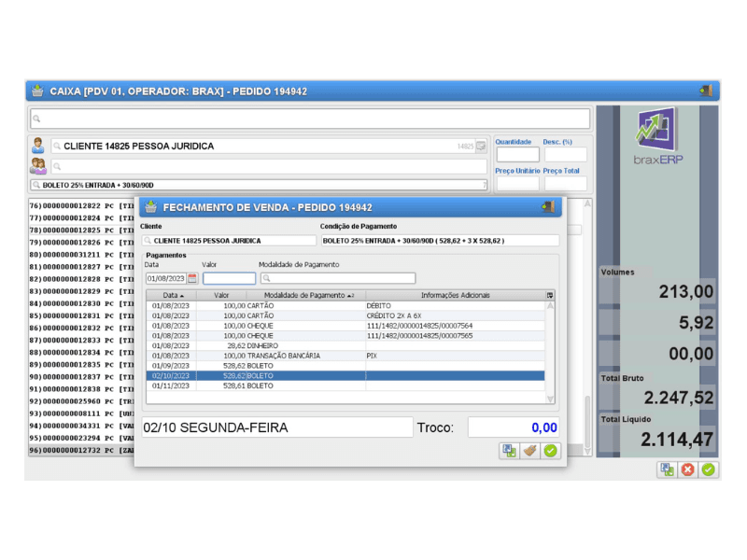The height and width of the screenshot is (560, 747).
Task: Sort payments by the Data column header
Action: pos(173,295)
